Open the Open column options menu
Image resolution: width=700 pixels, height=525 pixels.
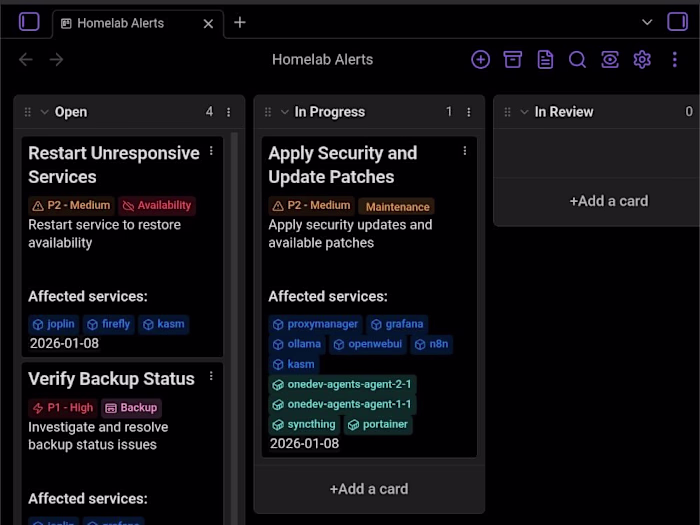tap(229, 112)
